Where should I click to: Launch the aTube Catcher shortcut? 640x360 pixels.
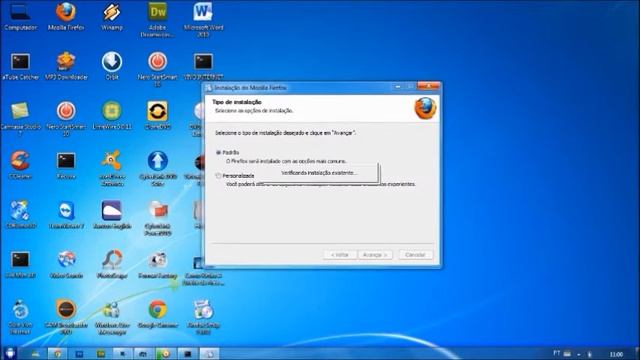pyautogui.click(x=20, y=66)
